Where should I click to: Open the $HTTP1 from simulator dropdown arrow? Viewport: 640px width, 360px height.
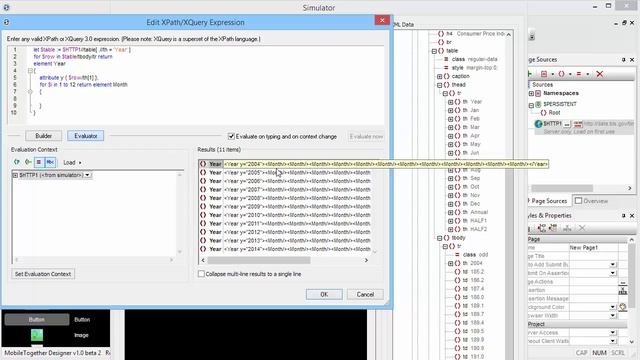pyautogui.click(x=87, y=175)
